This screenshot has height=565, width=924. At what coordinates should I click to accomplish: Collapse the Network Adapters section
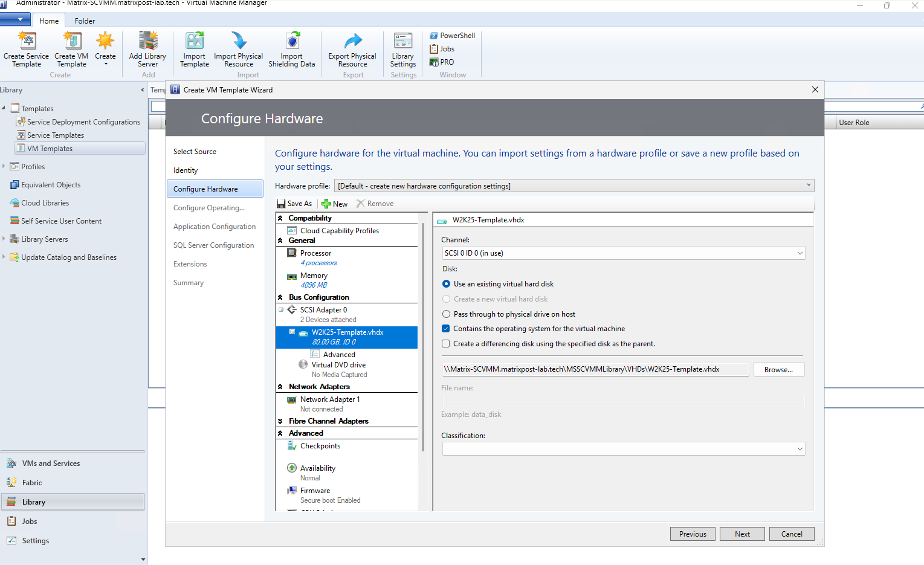(x=280, y=387)
